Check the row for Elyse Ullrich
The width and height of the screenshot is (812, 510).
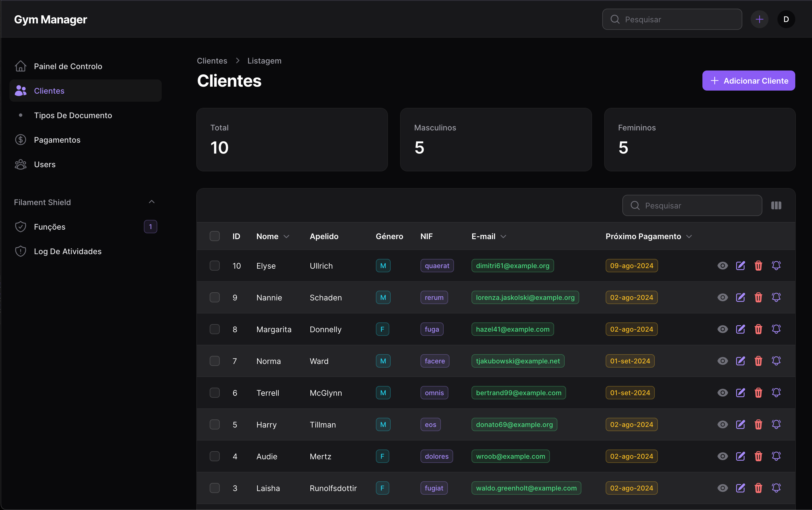(214, 266)
